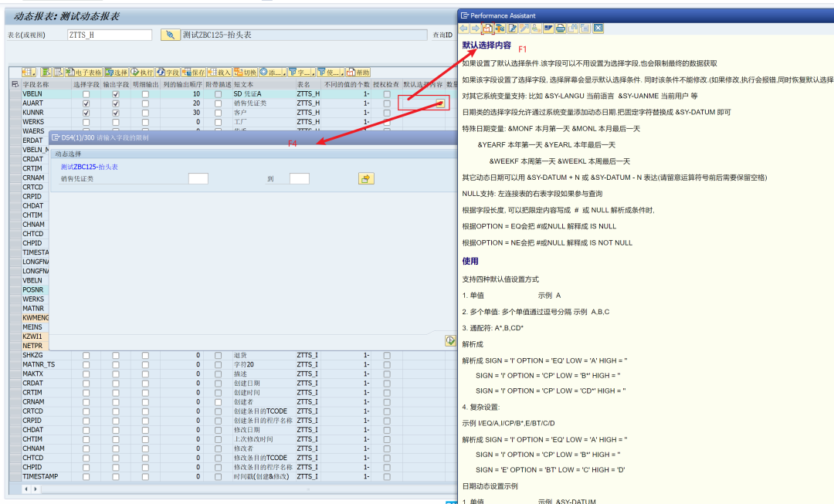Image resolution: width=834 pixels, height=504 pixels.
Task: Check 选择字段 checkbox for VBELN row
Action: [86, 94]
